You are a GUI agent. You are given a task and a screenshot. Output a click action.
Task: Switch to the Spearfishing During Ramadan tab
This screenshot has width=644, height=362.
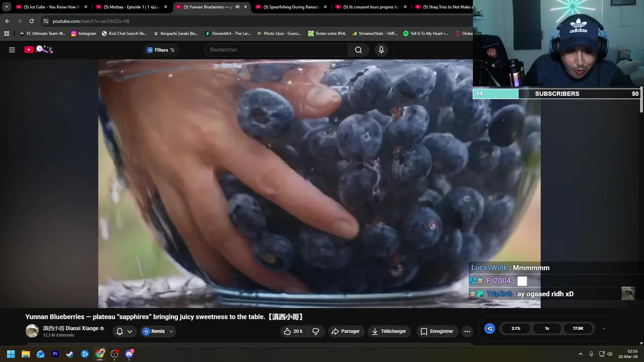click(292, 7)
